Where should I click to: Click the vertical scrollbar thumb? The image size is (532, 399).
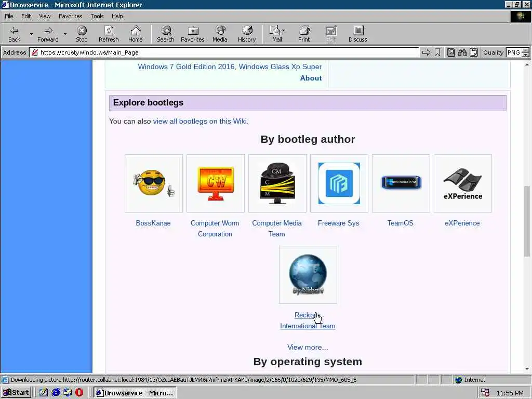pos(527,221)
